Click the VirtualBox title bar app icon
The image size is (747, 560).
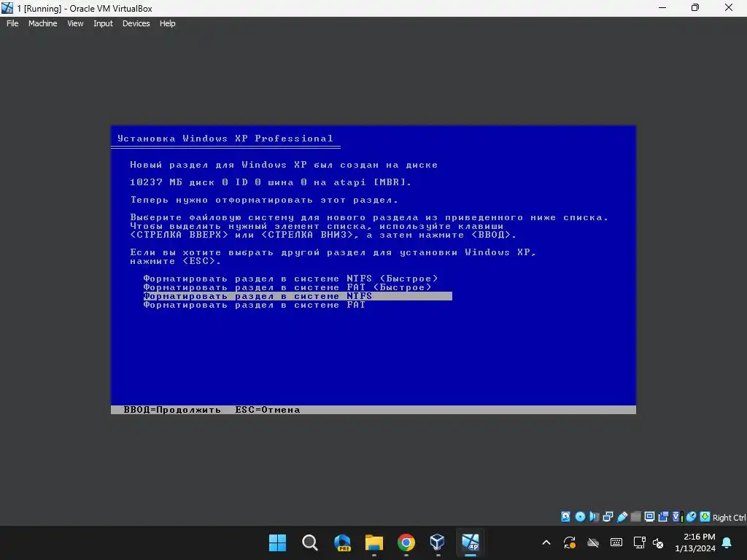click(7, 8)
